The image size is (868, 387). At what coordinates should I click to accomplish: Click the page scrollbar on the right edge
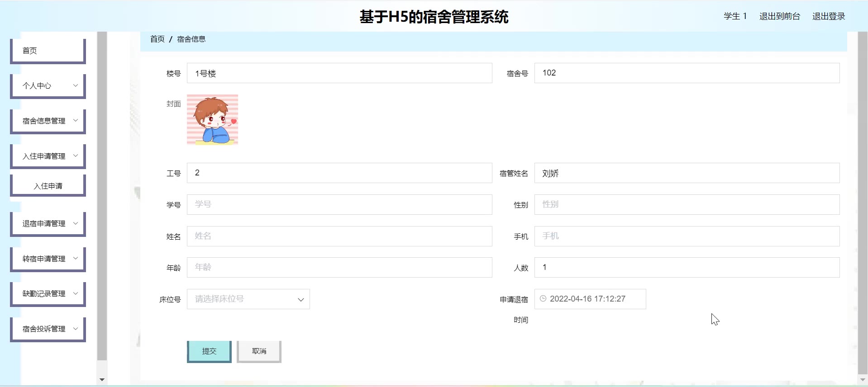(x=863, y=203)
